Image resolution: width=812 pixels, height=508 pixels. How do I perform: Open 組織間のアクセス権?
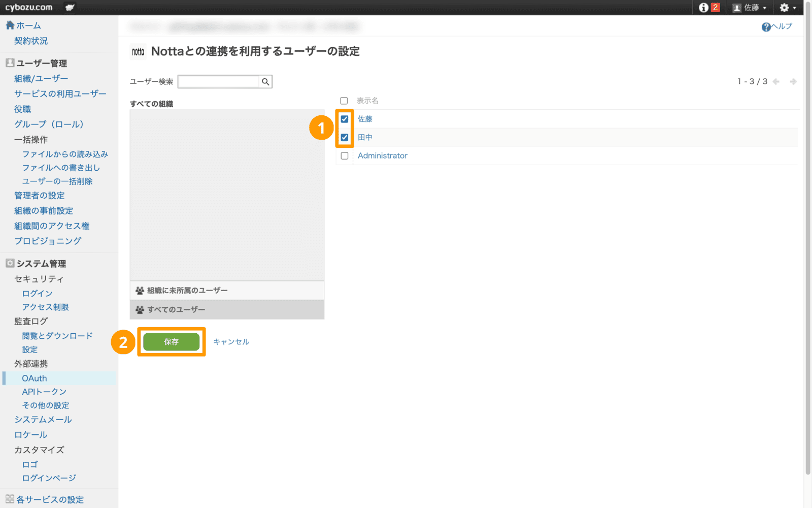(x=52, y=226)
